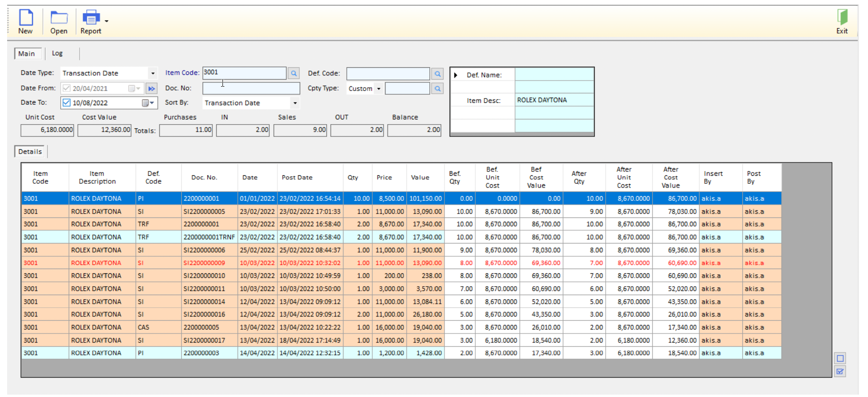Viewport: 868px width, 397px height.
Task: Click the New document icon
Action: tap(26, 18)
